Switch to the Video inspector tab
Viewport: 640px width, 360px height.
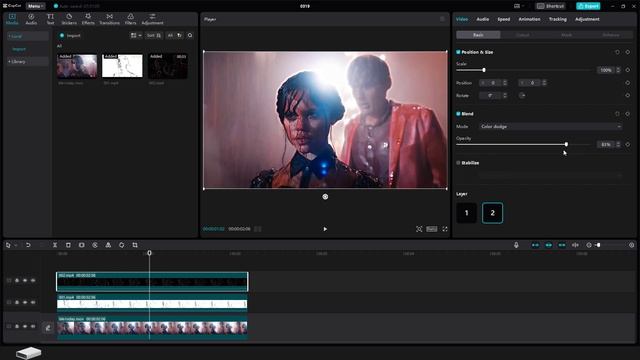click(x=462, y=19)
